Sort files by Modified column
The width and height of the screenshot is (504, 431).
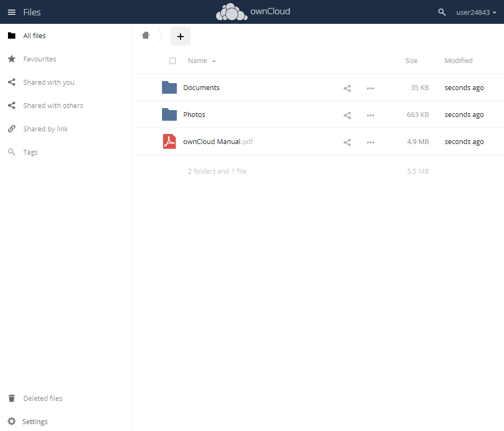click(x=458, y=61)
